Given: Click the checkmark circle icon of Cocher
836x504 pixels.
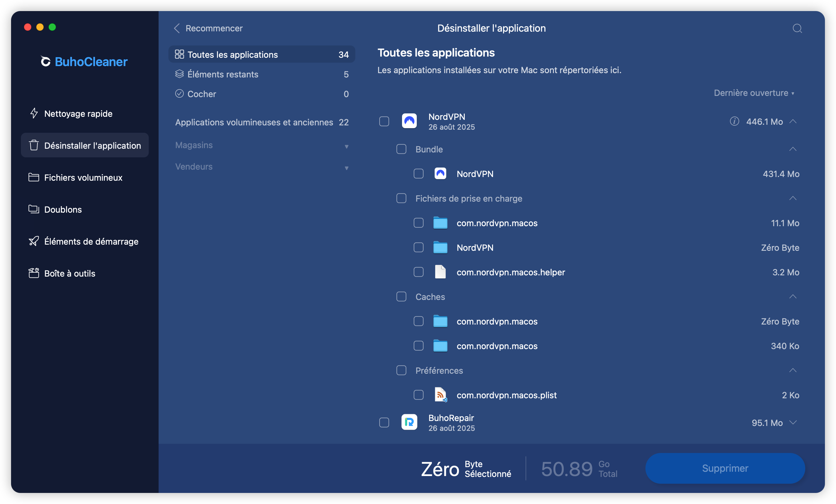Looking at the screenshot, I should tap(179, 94).
